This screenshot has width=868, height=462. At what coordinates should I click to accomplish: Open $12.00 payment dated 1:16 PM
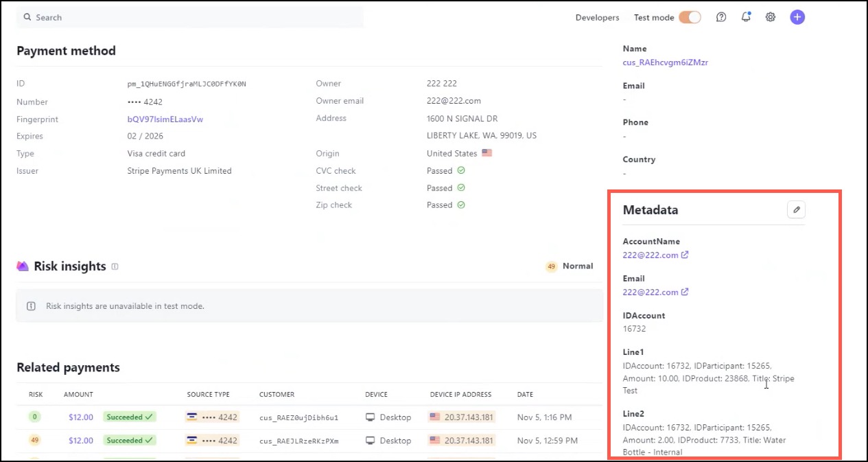[81, 417]
